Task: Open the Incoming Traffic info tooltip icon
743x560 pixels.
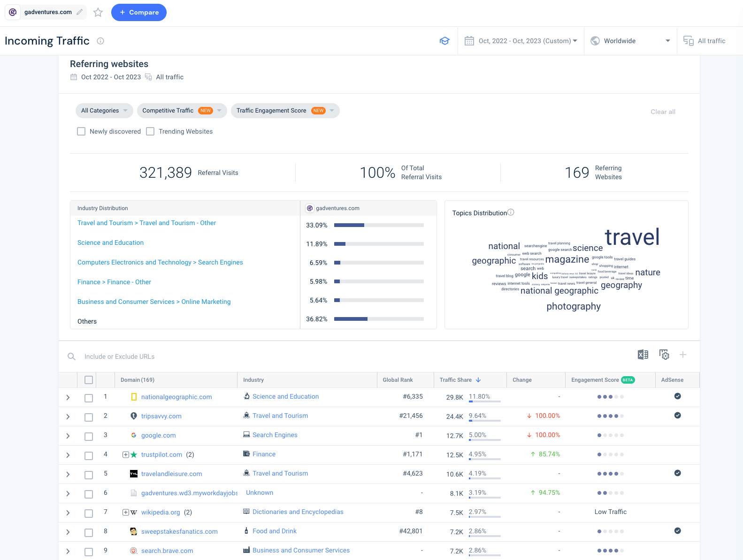Action: [100, 41]
